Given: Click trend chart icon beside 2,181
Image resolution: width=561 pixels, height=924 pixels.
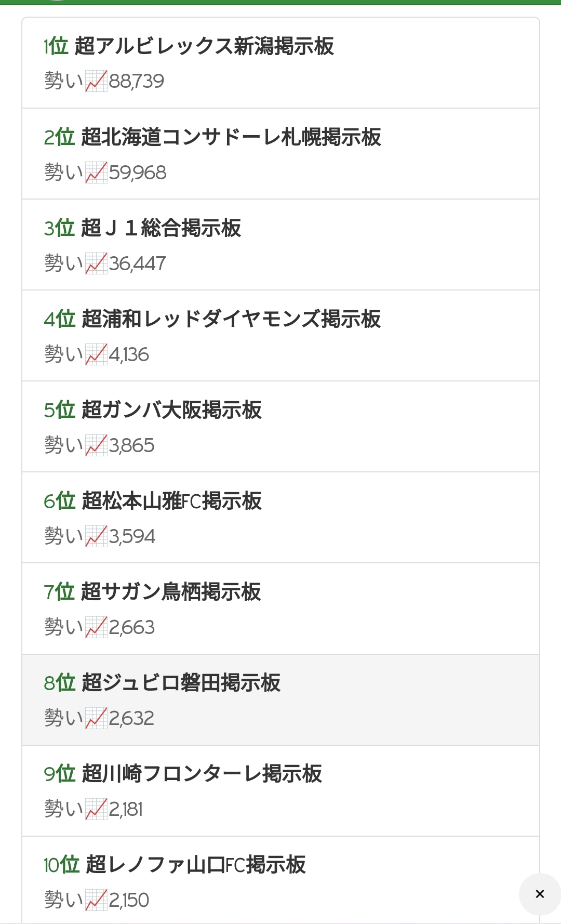Looking at the screenshot, I should pos(96,809).
